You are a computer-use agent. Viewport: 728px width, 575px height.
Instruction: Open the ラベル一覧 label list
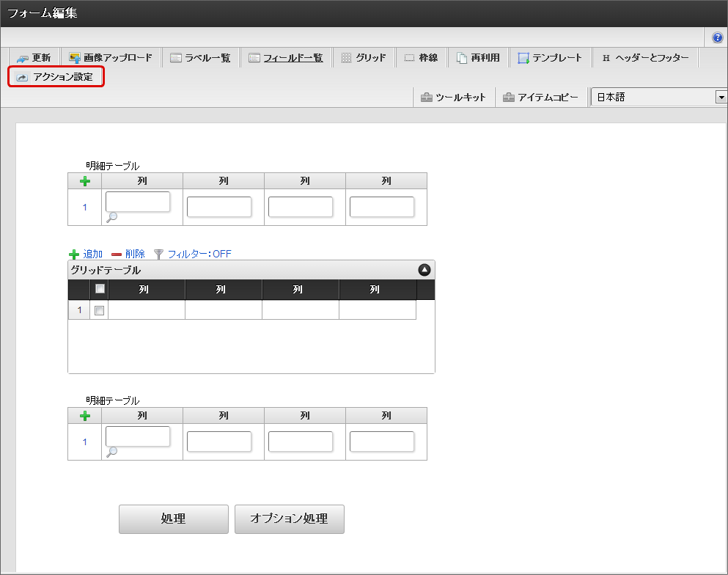(200, 58)
